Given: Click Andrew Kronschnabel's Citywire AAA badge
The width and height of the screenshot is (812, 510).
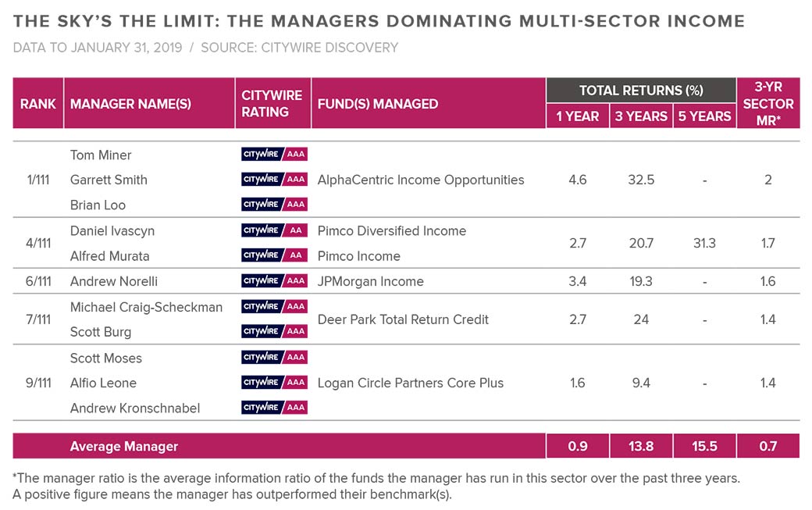Looking at the screenshot, I should [x=274, y=408].
